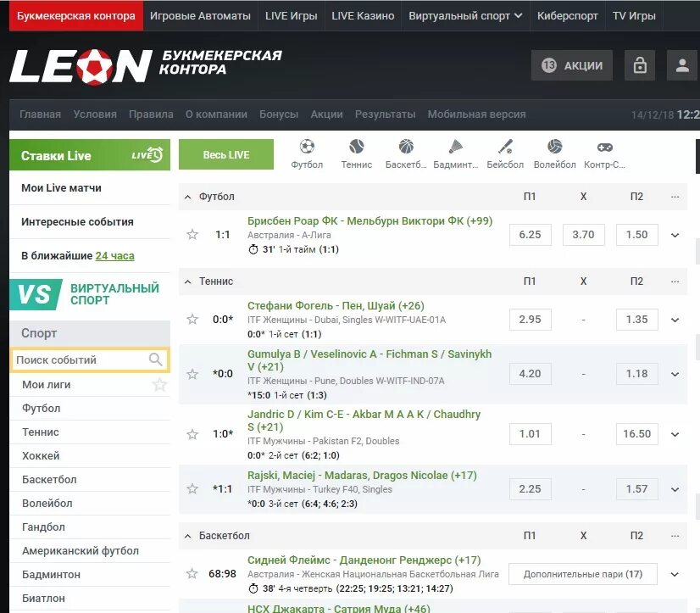700x613 pixels.
Task: Star the Сидней Флеймс match
Action: pyautogui.click(x=192, y=574)
